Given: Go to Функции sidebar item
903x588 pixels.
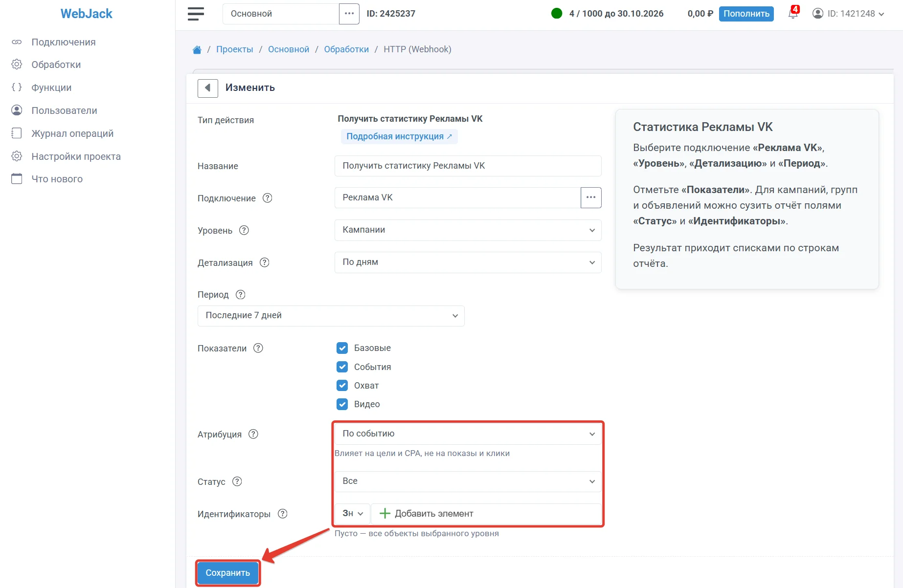Looking at the screenshot, I should coord(51,87).
